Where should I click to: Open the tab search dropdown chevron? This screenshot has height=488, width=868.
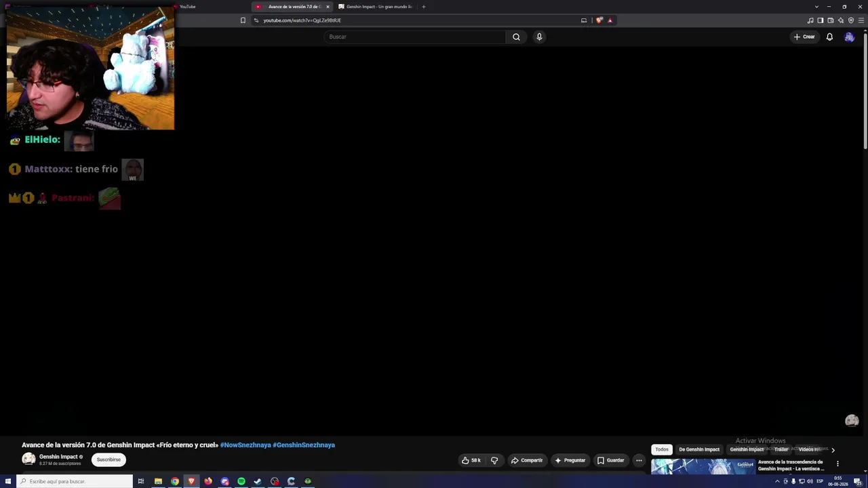pos(816,7)
